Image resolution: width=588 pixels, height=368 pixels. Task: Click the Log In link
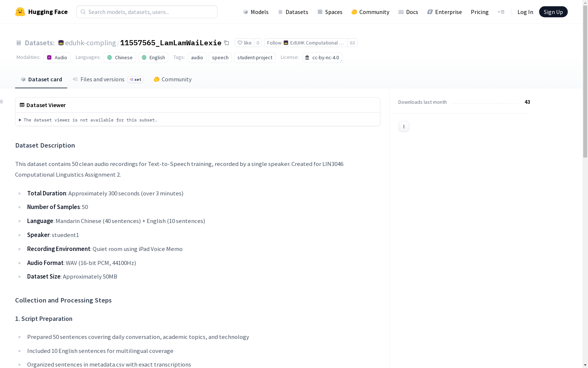(x=525, y=12)
